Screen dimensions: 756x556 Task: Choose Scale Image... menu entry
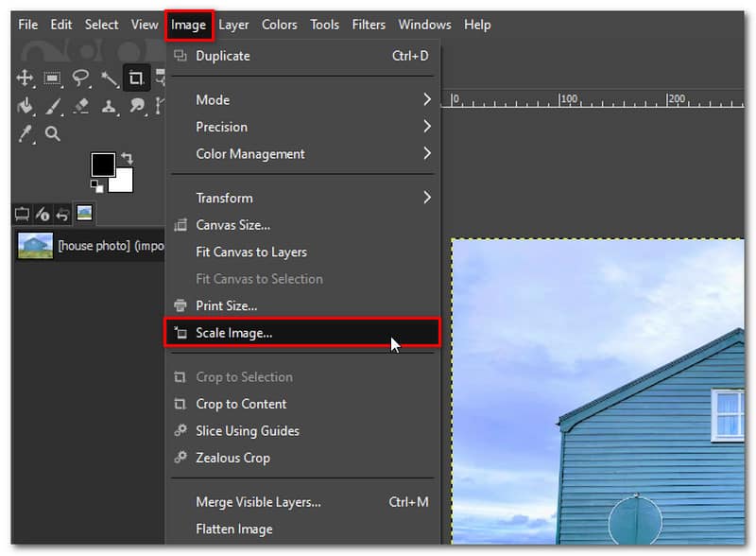[302, 333]
